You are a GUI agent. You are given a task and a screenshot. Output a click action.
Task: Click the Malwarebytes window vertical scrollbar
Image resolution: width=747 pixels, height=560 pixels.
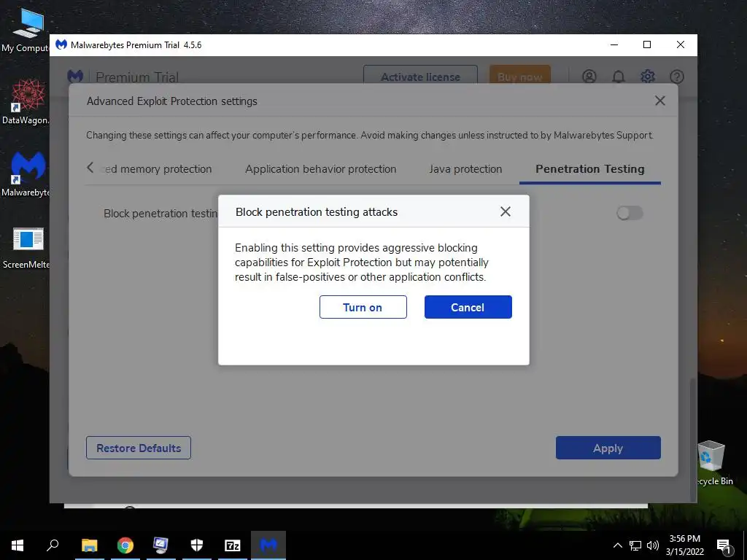[x=694, y=439]
